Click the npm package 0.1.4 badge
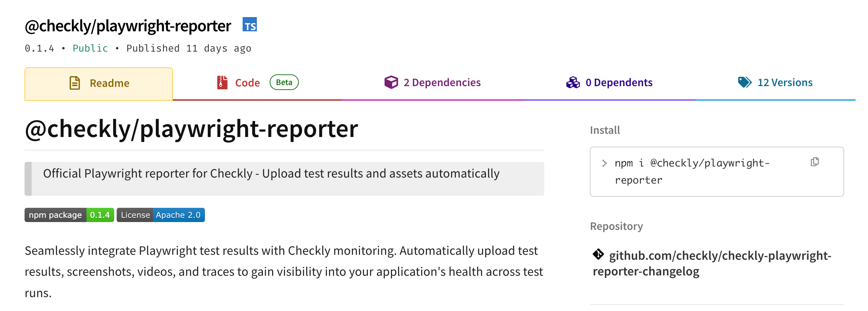This screenshot has height=311, width=868. click(x=69, y=215)
